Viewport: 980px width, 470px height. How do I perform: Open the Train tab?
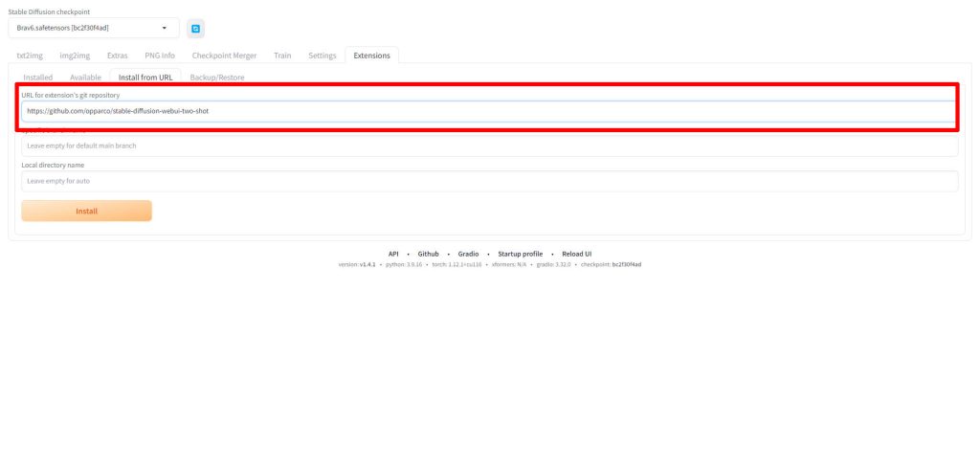point(282,56)
